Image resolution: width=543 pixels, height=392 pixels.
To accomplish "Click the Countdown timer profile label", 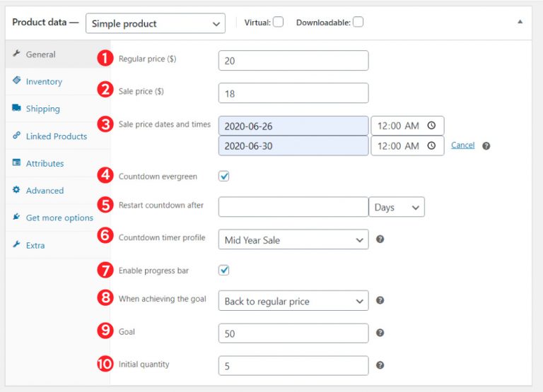I will pos(162,238).
